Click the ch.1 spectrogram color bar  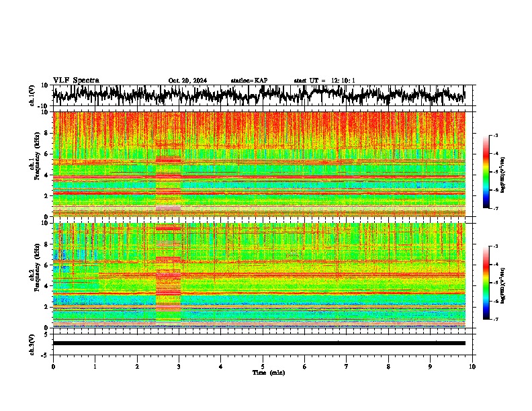486,172
